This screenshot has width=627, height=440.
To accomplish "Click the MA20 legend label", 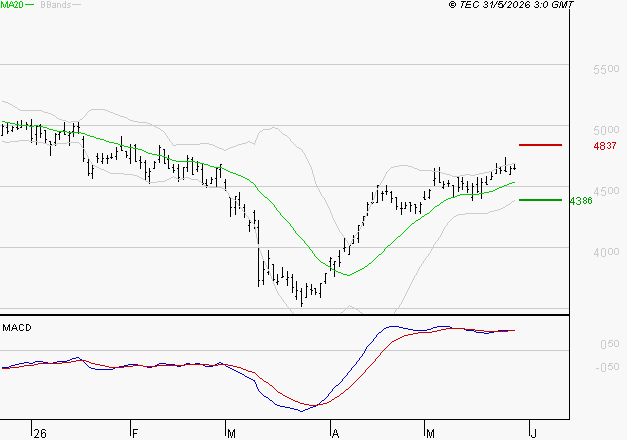I will pyautogui.click(x=12, y=5).
